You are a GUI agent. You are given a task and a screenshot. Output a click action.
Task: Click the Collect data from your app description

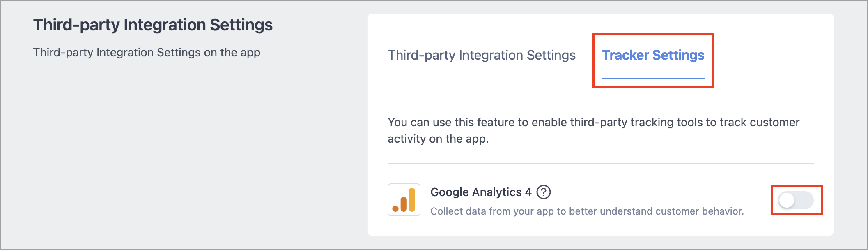pyautogui.click(x=587, y=211)
